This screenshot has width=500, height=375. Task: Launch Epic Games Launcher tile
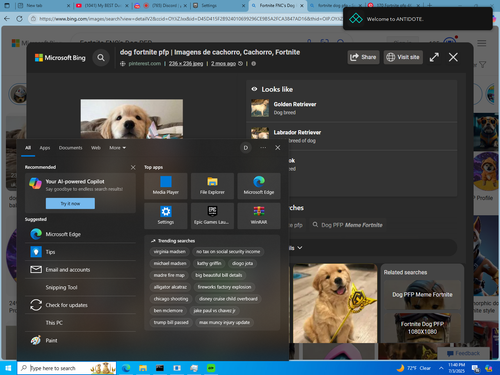pos(212,216)
